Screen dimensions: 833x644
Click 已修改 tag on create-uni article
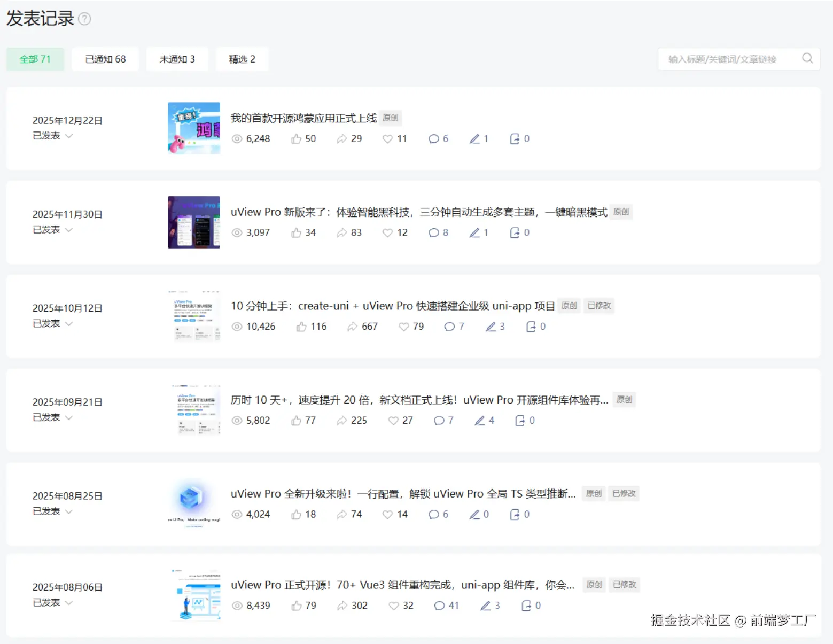[x=599, y=306]
